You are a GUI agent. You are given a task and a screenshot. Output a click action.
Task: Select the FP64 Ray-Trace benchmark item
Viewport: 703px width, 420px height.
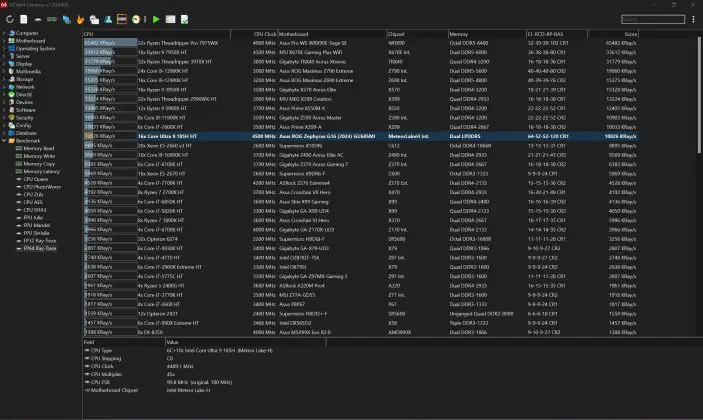coord(40,248)
